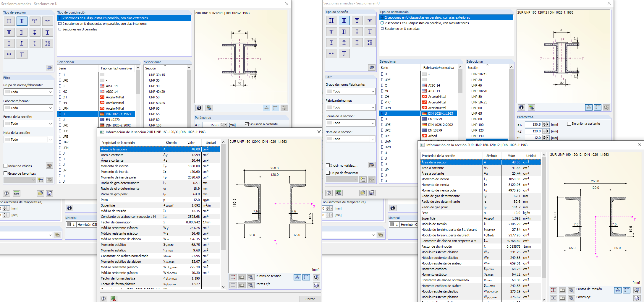Enable Incluir no válidas in left window
Screen dimensions: 644x302
5,166
